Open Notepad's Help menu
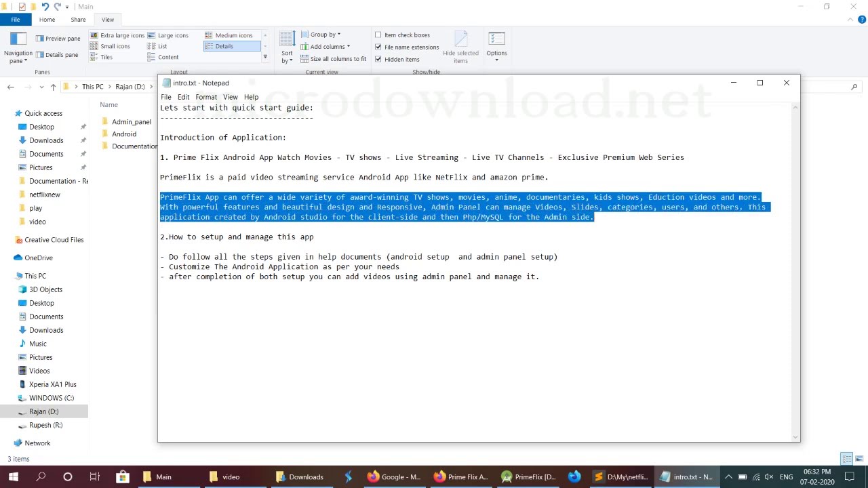 251,97
